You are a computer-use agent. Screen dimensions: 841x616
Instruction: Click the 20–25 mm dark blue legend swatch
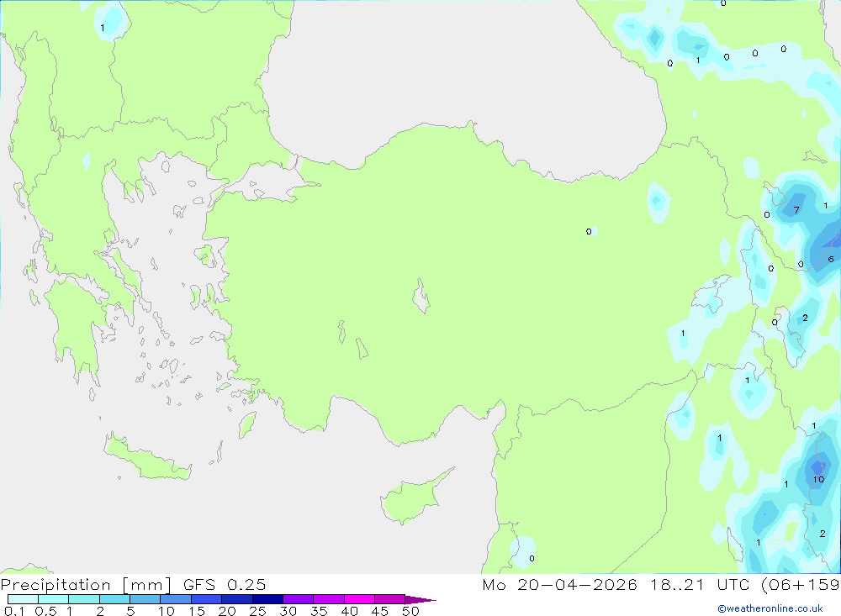[236, 599]
